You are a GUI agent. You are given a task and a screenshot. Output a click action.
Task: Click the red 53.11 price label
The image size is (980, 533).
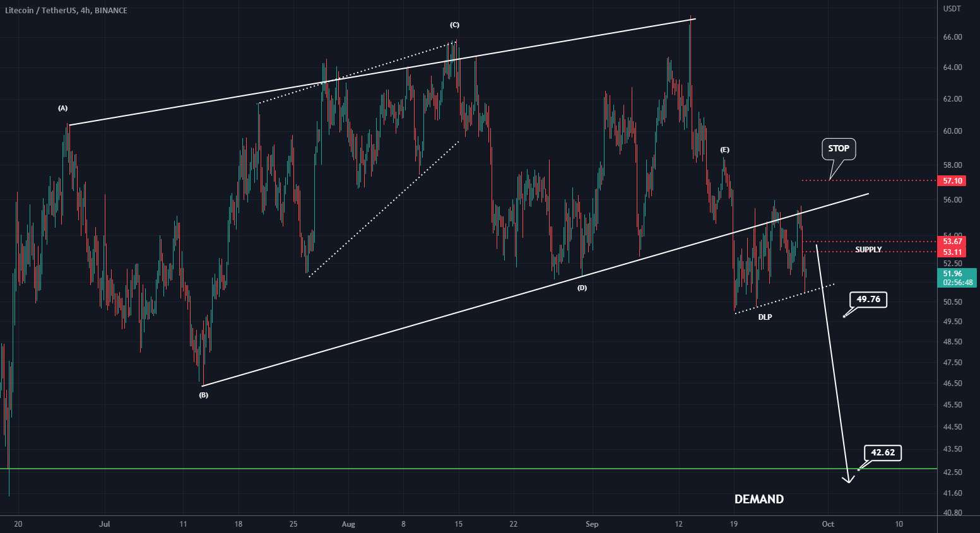pyautogui.click(x=953, y=252)
